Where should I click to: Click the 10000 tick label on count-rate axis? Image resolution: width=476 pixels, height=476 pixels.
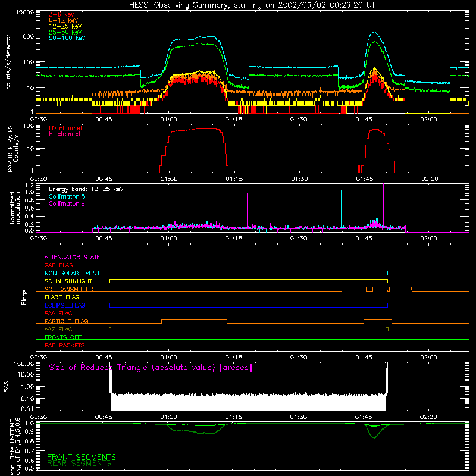coord(25,12)
